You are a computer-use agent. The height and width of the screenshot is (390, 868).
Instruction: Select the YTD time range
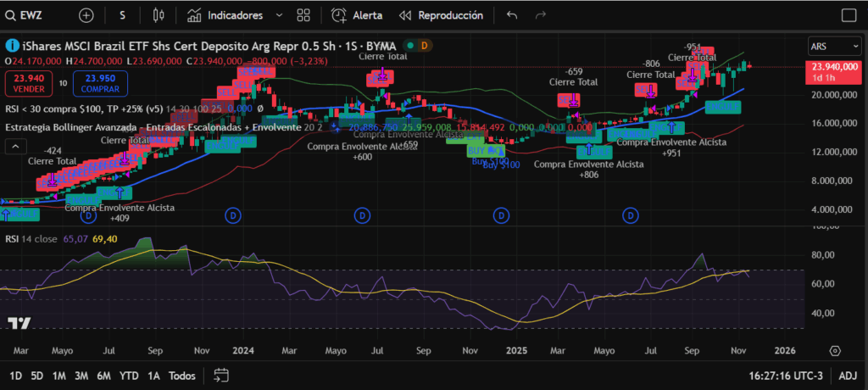pos(129,376)
